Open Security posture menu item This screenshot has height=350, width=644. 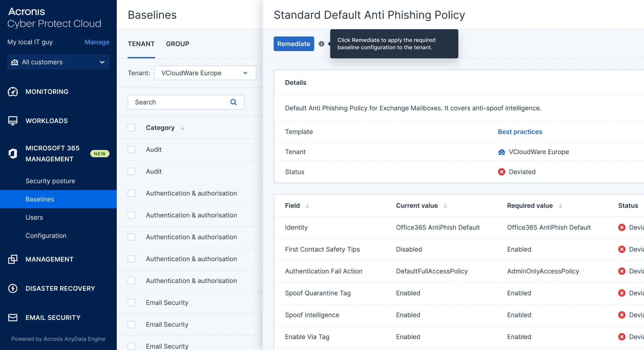click(50, 181)
